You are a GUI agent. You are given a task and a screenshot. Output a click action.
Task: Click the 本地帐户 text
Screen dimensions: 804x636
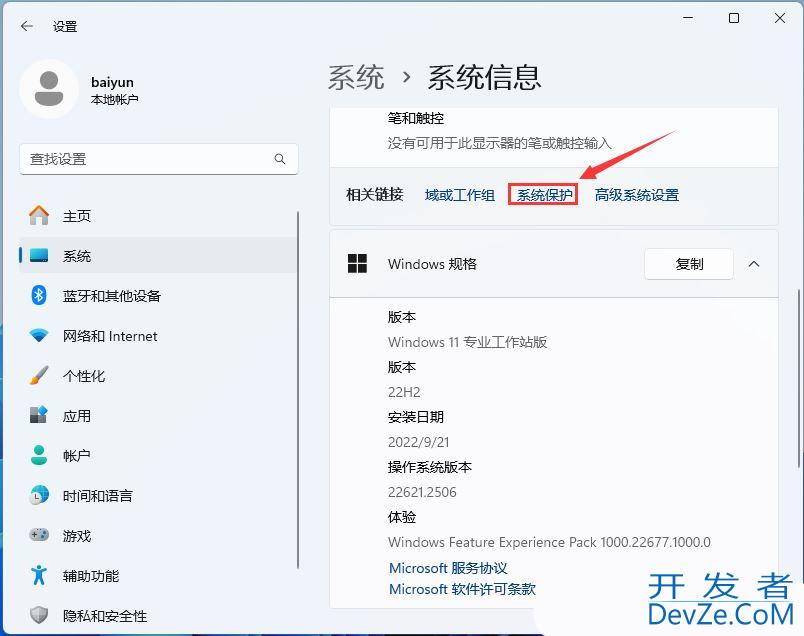[x=114, y=100]
